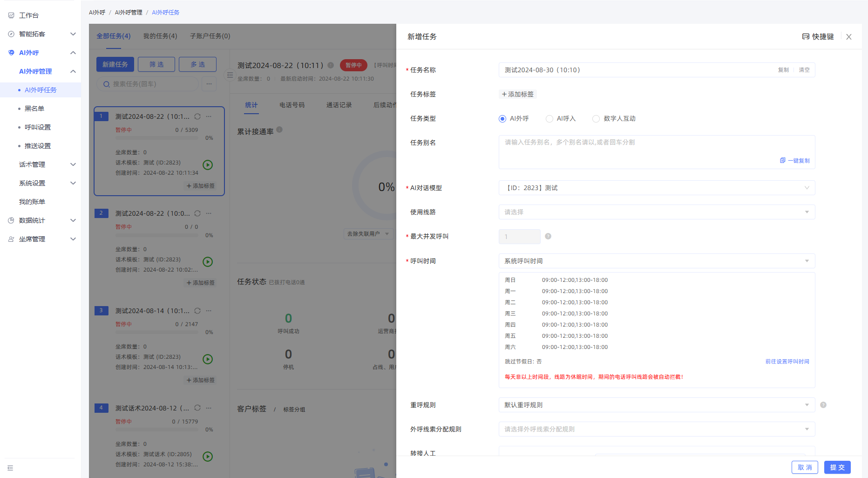Click progress bar of task 0 / 15779
The width and height of the screenshot is (868, 478).
point(158,430)
